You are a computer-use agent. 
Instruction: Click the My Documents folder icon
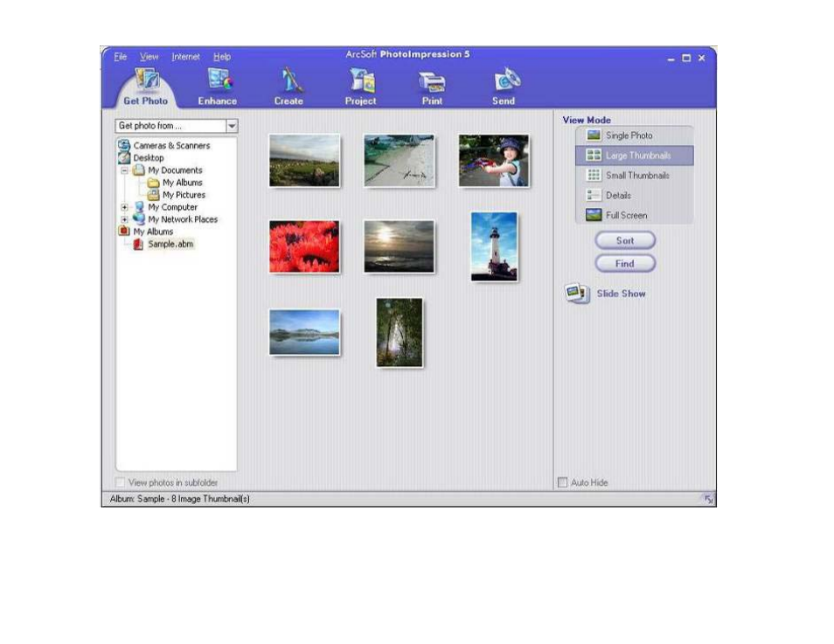click(x=139, y=170)
